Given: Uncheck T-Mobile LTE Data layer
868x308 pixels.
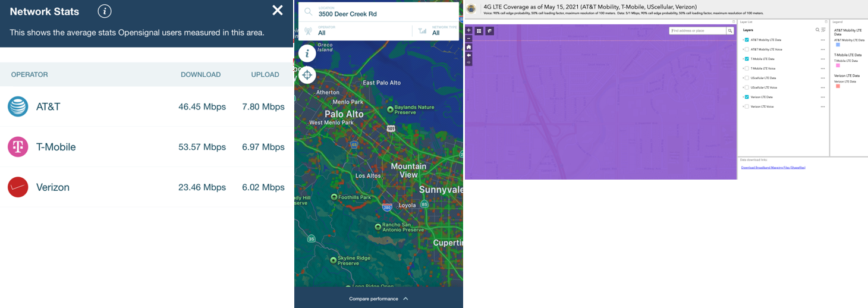Looking at the screenshot, I should pos(747,59).
